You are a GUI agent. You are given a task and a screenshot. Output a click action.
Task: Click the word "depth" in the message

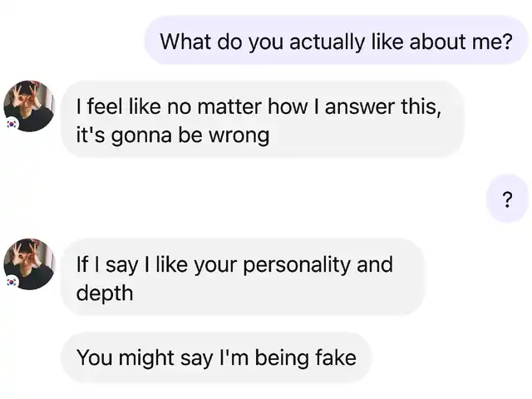click(104, 293)
